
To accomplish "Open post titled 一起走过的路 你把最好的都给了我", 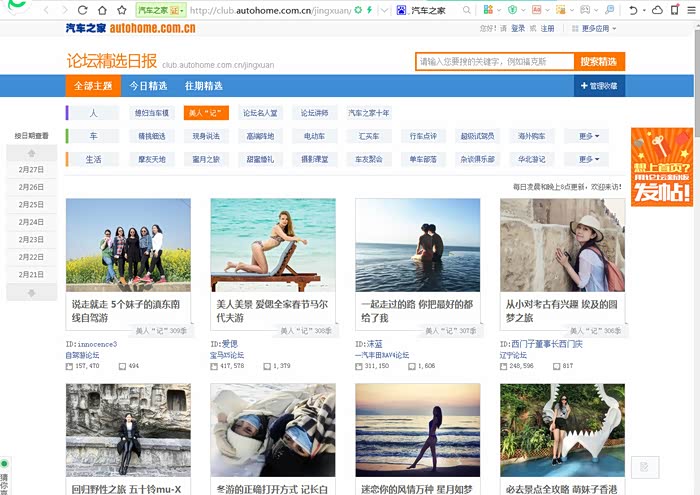I will point(417,311).
